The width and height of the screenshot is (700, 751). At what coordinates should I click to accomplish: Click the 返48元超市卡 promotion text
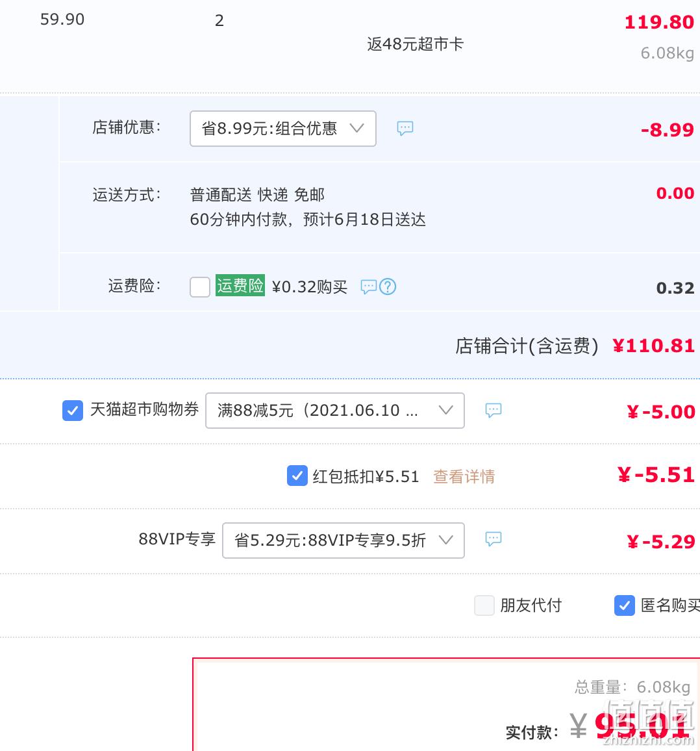pyautogui.click(x=415, y=44)
